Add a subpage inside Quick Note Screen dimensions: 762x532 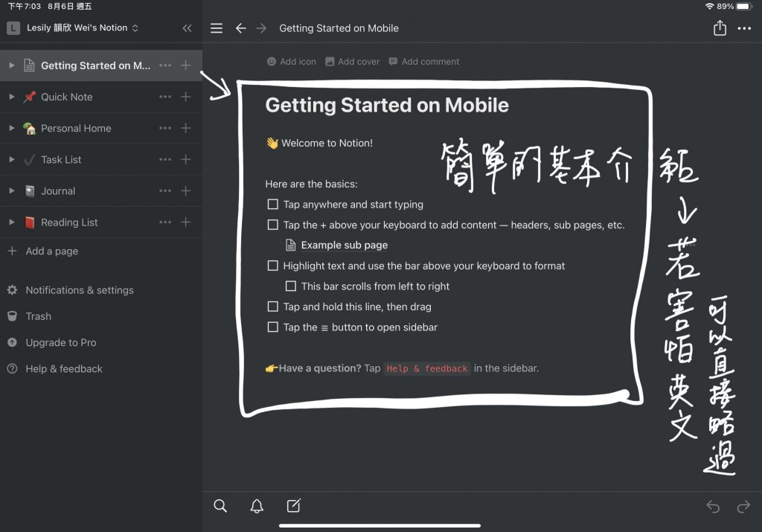tap(186, 97)
